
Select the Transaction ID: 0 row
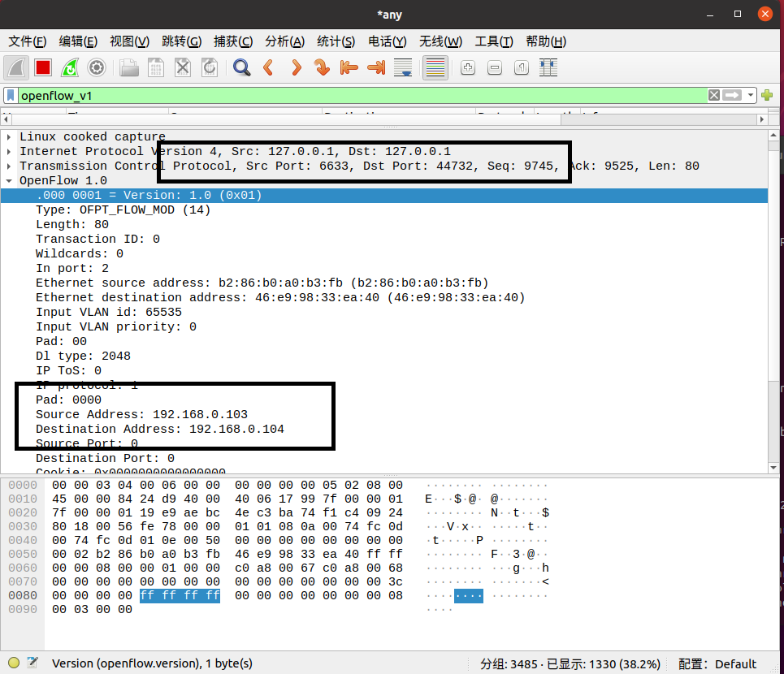pos(384,239)
